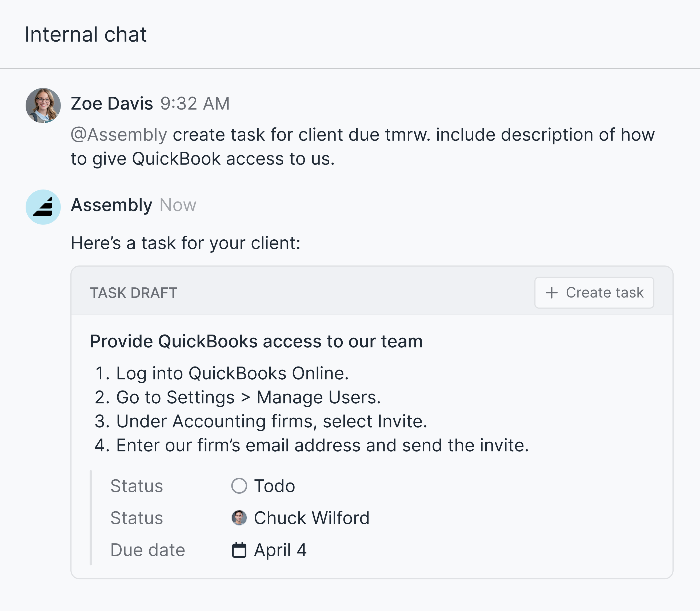Click the step 'Log into QuickBooks Online'
Screen dimensions: 700x611
coord(232,373)
